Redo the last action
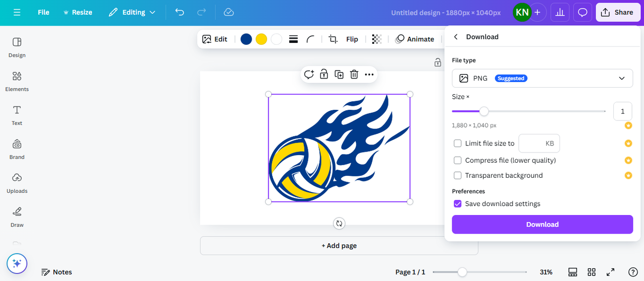644x281 pixels. [202, 12]
